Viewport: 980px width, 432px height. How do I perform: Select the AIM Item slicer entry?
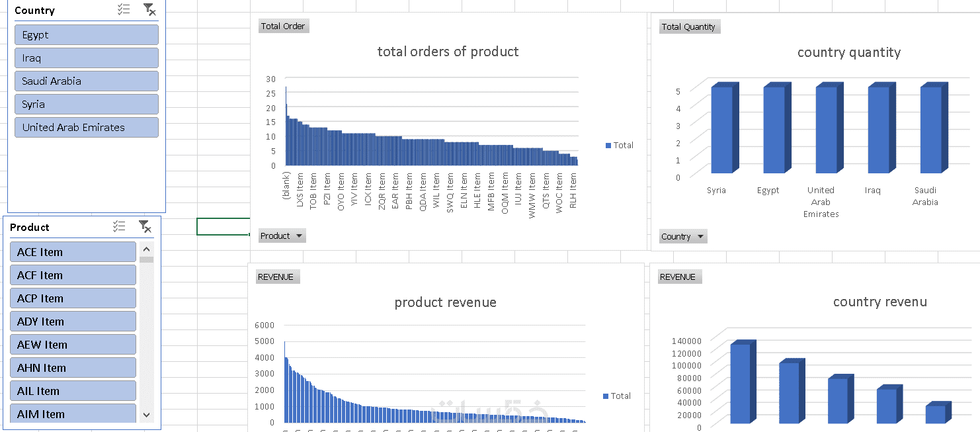pos(73,414)
